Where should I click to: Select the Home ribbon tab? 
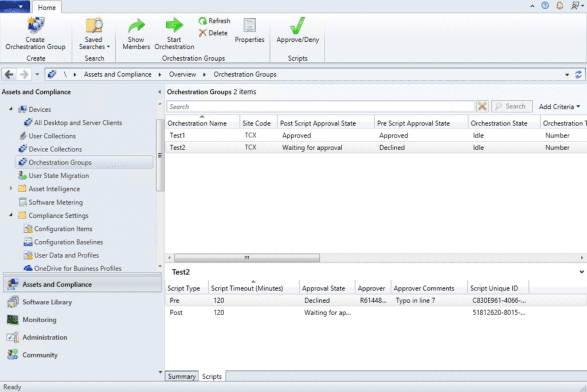click(46, 7)
